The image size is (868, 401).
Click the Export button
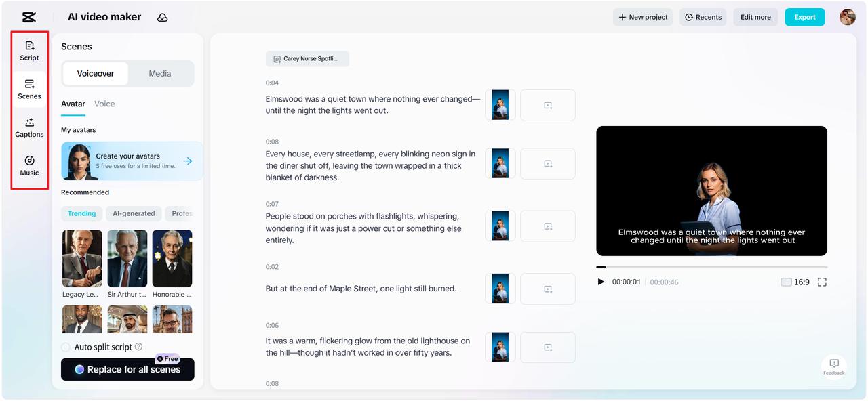pyautogui.click(x=804, y=17)
